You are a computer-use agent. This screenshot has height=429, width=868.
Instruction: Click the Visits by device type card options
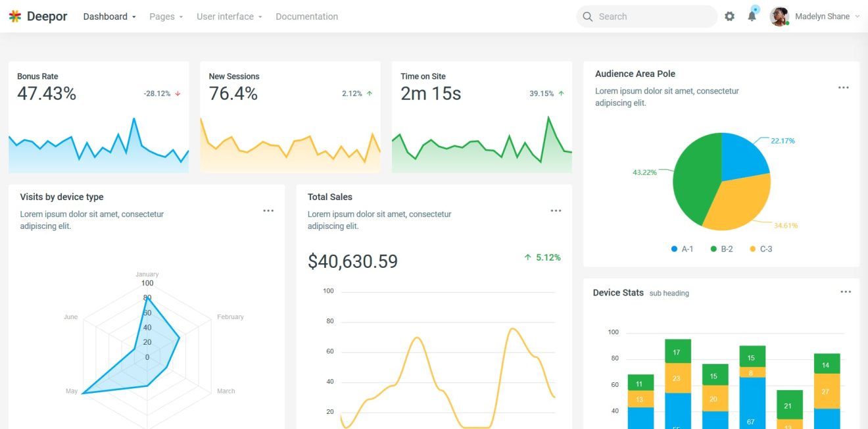click(268, 210)
